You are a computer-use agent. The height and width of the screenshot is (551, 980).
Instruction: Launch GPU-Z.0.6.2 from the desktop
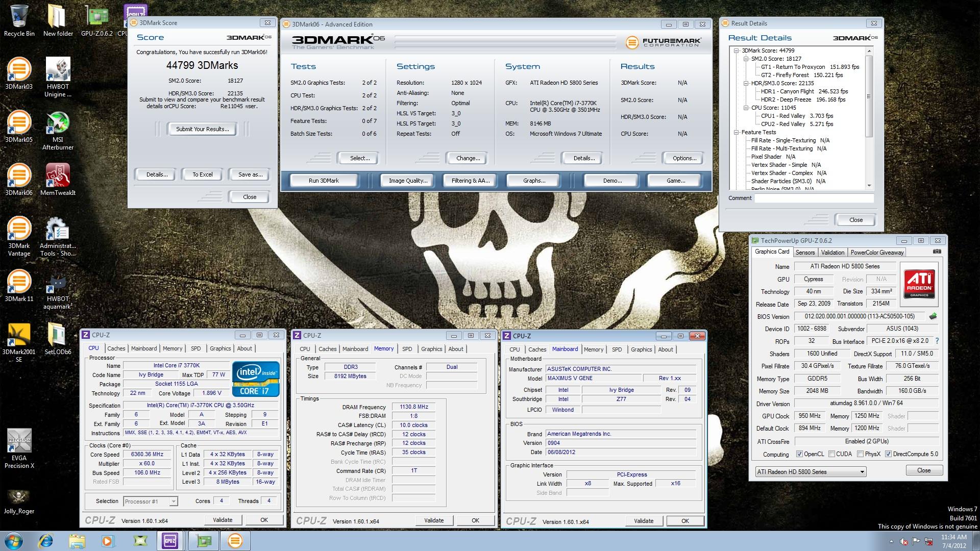[96, 20]
